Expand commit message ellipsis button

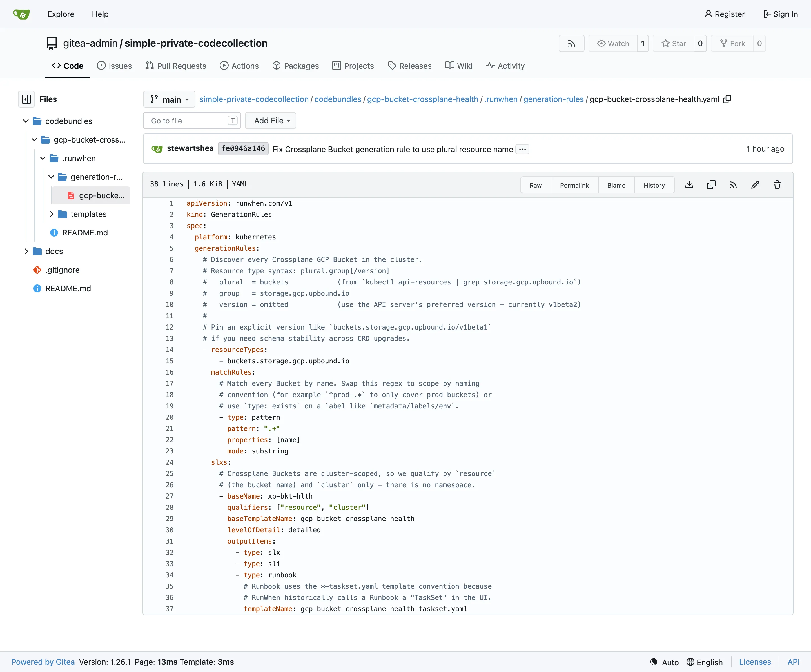523,149
